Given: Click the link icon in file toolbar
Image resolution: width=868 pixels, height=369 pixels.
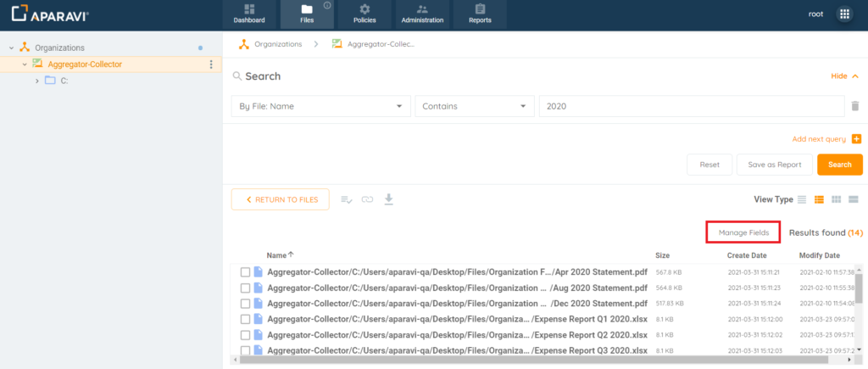Looking at the screenshot, I should tap(367, 199).
